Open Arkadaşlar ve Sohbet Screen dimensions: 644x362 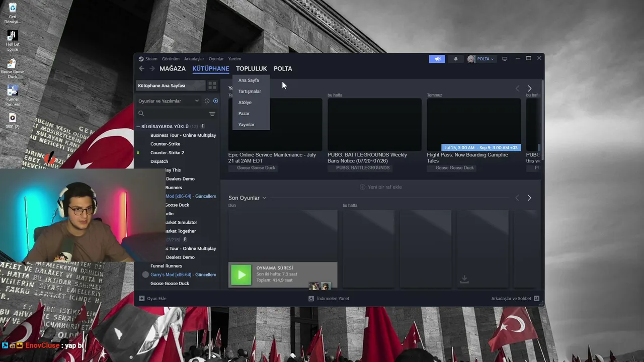pos(515,299)
